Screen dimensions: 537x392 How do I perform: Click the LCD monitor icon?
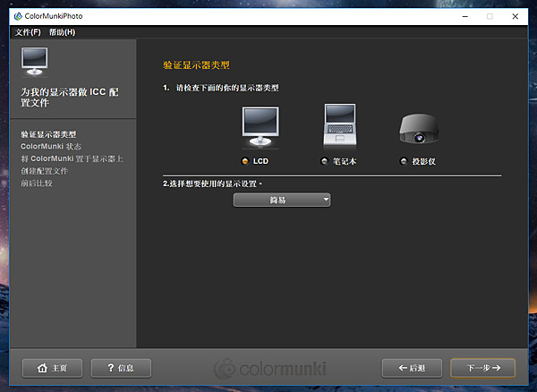coord(260,127)
